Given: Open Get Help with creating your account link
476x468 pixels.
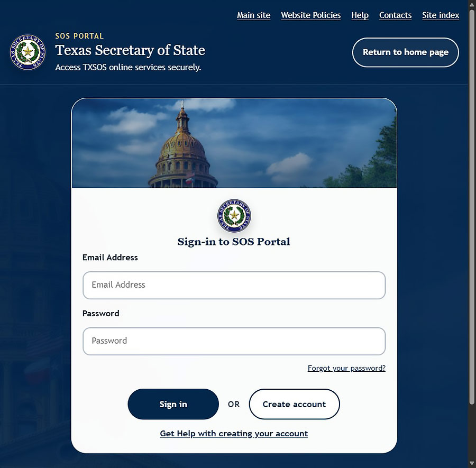Looking at the screenshot, I should [234, 434].
